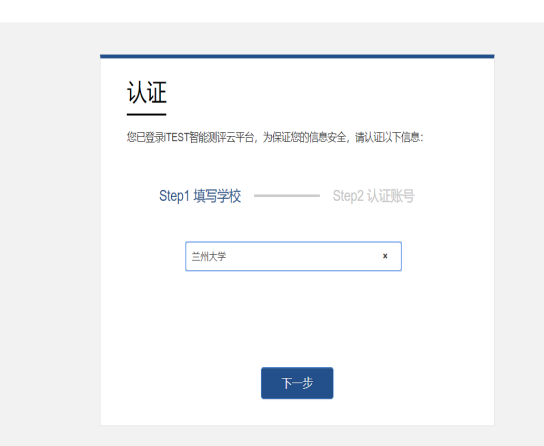Click the white header strip above the page
544x446 pixels.
click(272, 11)
